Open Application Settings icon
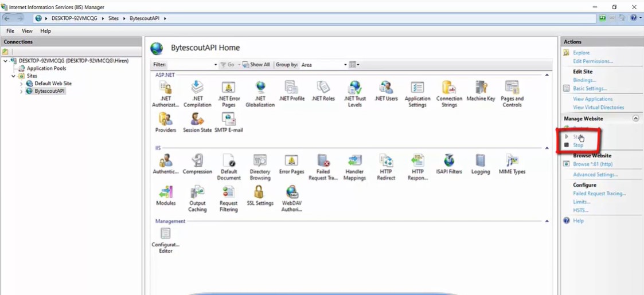 (417, 93)
